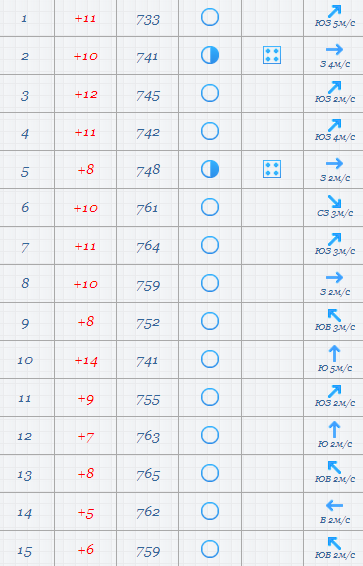The height and width of the screenshot is (566, 363).
Task: Select the +5 temperature on day 14
Action: [x=86, y=513]
